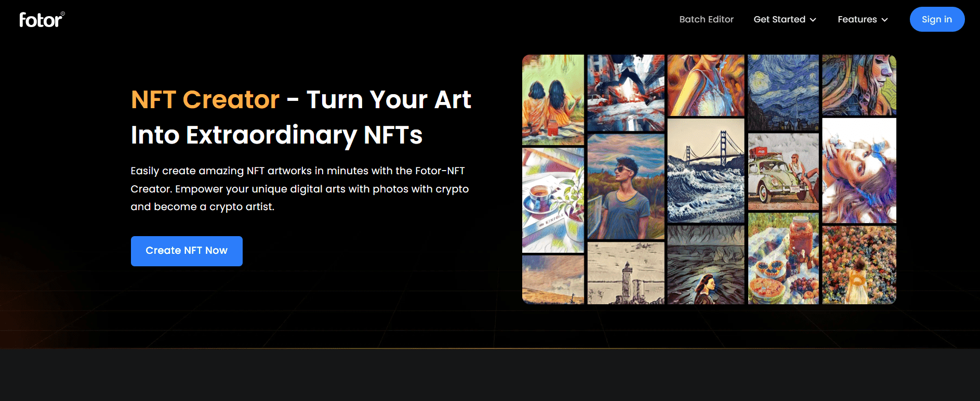Image resolution: width=980 pixels, height=401 pixels.
Task: Select the vintage Beetle car artwork
Action: pyautogui.click(x=783, y=172)
